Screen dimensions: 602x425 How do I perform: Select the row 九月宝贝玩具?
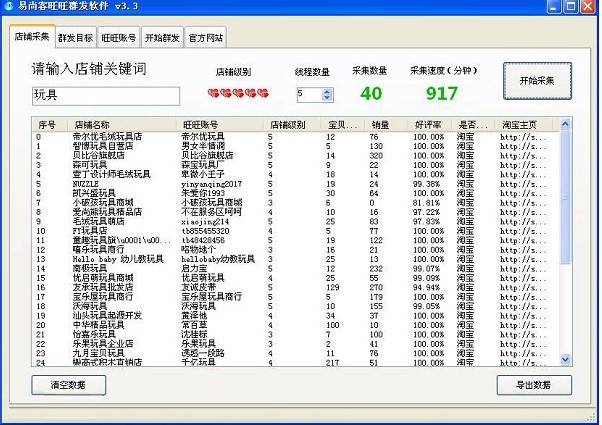click(99, 353)
